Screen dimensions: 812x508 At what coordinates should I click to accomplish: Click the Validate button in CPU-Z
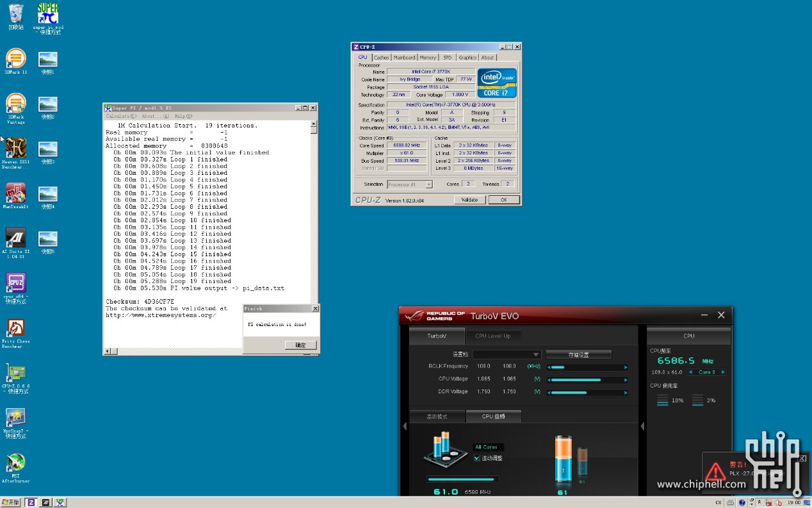click(470, 200)
